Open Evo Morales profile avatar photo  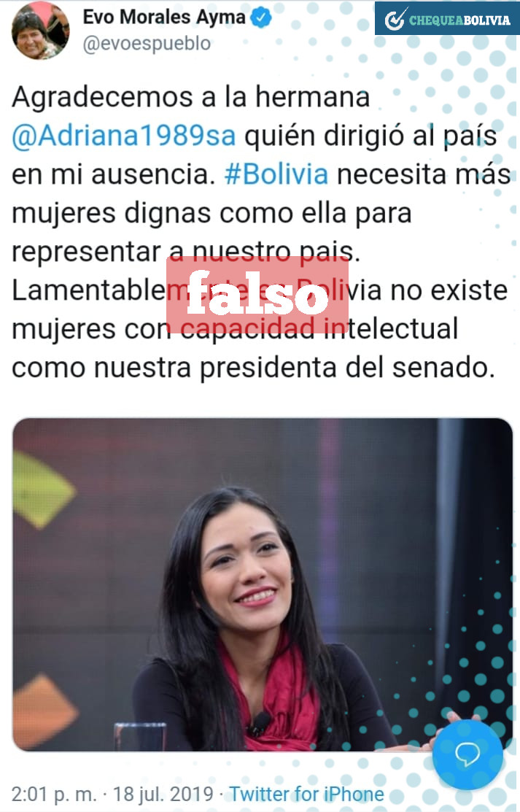tap(39, 30)
